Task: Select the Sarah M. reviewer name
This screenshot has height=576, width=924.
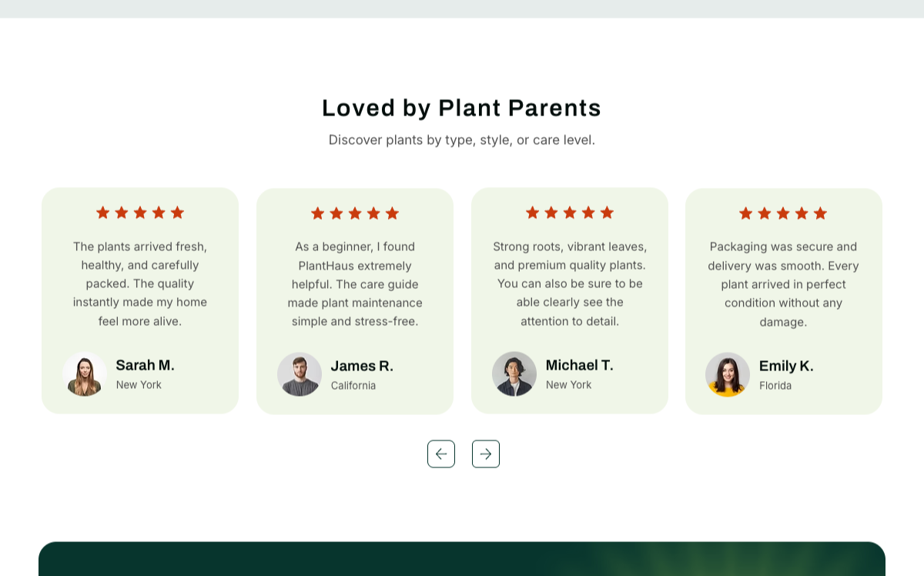Action: point(146,365)
